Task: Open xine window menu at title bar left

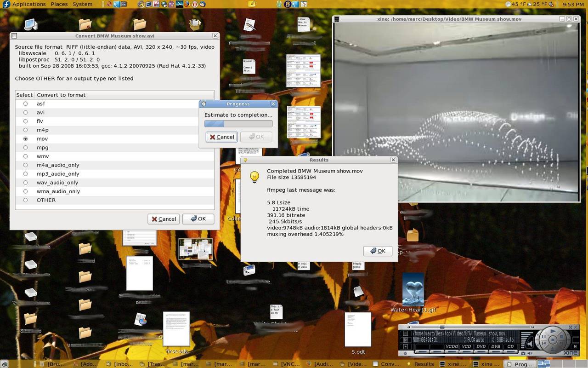Action: point(337,19)
